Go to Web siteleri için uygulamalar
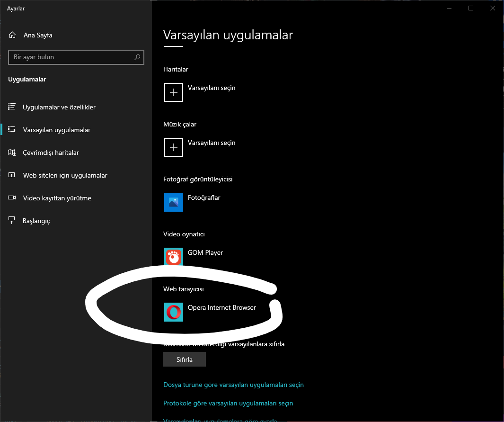Viewport: 504px width, 422px height. pyautogui.click(x=65, y=175)
